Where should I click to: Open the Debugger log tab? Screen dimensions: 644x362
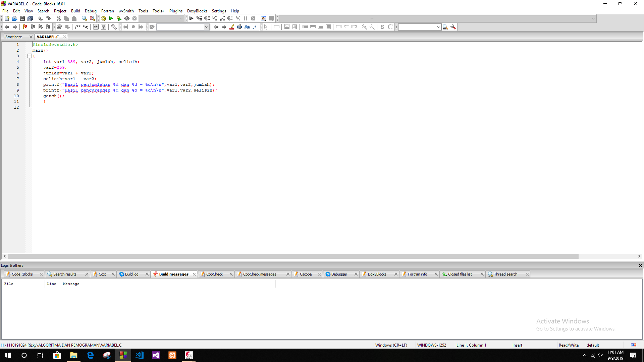tap(339, 274)
